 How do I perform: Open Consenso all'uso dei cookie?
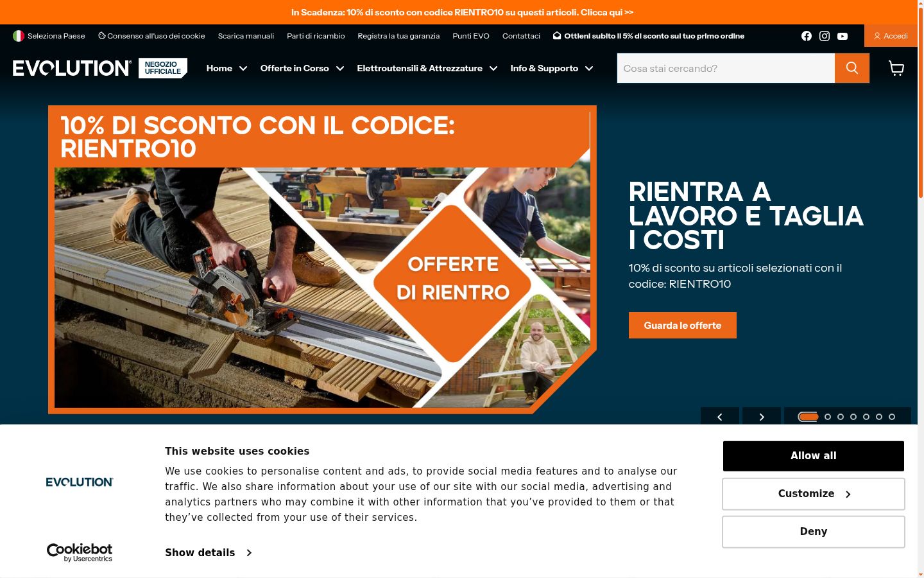coord(151,36)
